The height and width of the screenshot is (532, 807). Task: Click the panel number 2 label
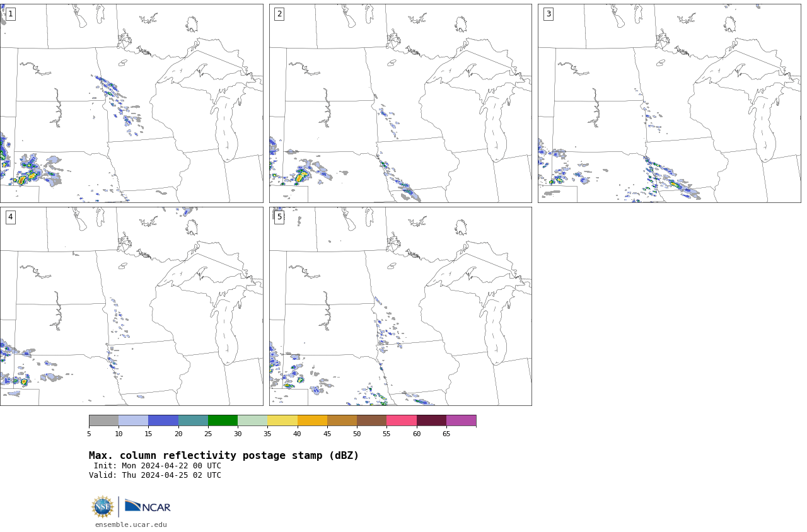point(279,14)
